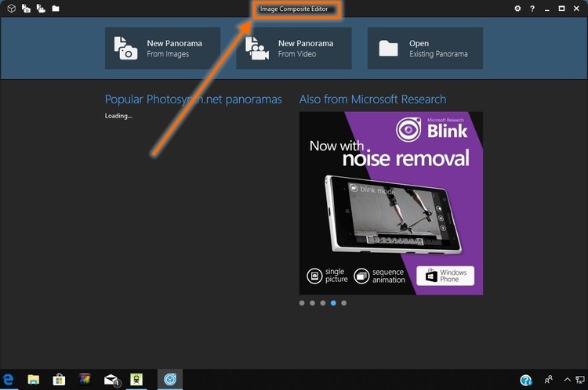Maximize the Image Composite Editor window
Viewport: 588px width, 390px height.
[x=561, y=9]
